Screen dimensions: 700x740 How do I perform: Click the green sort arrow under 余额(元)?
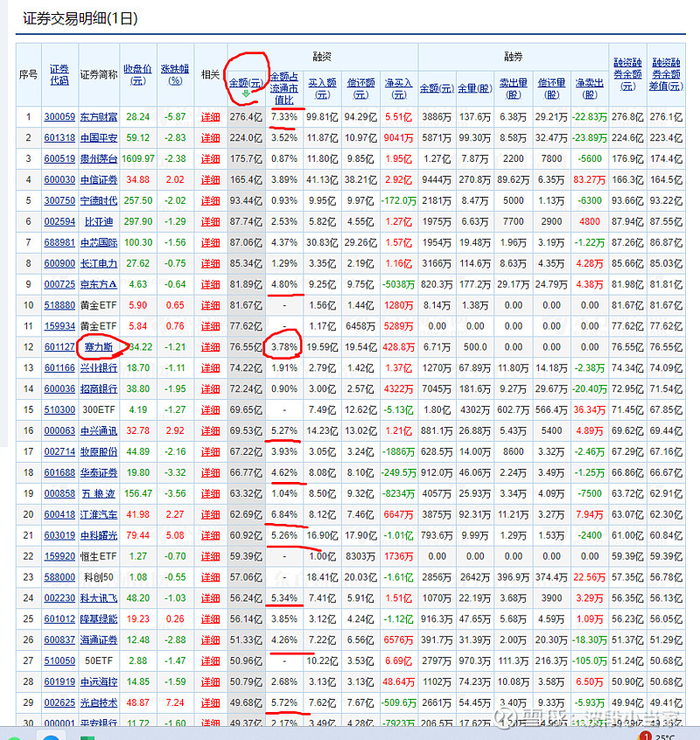click(246, 94)
